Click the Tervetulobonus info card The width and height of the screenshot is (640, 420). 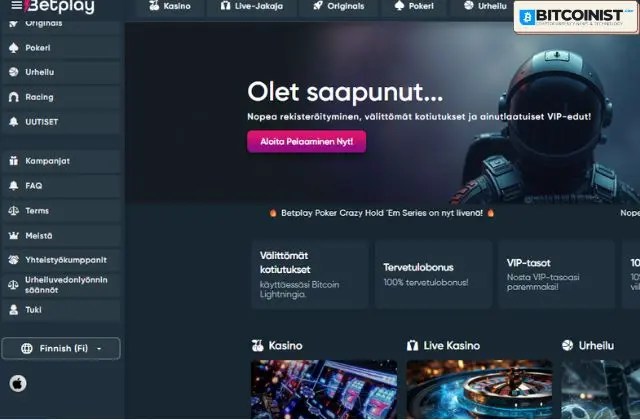point(433,274)
